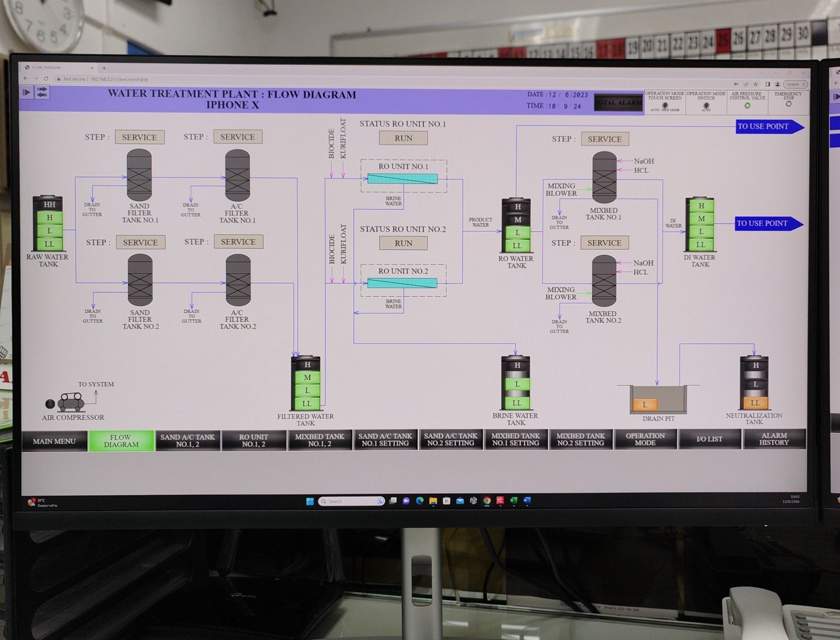The width and height of the screenshot is (840, 640).
Task: Click the play-forward icon in the purple header
Action: 26,92
